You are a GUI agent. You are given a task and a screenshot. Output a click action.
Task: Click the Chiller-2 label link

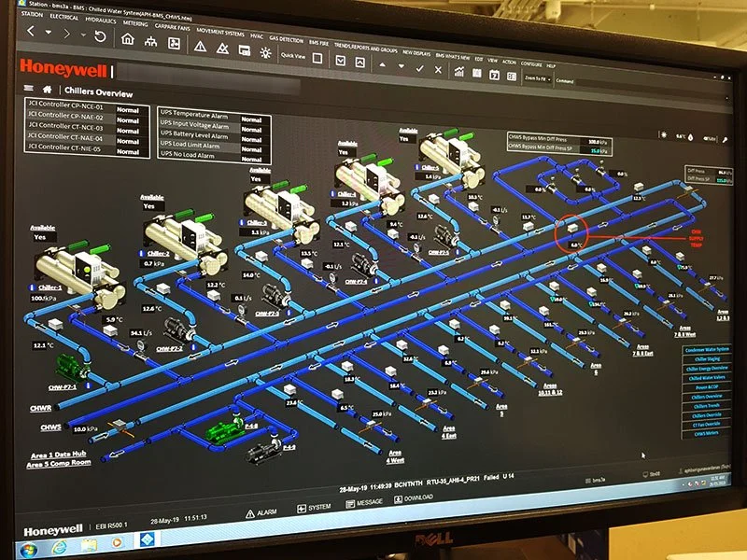159,253
